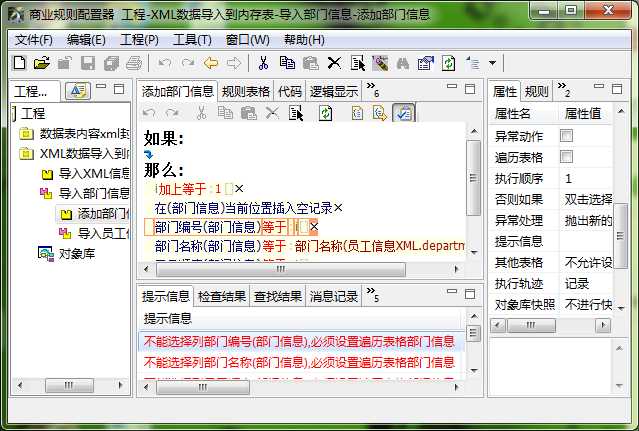Open the 窗口(W) menu

click(247, 40)
